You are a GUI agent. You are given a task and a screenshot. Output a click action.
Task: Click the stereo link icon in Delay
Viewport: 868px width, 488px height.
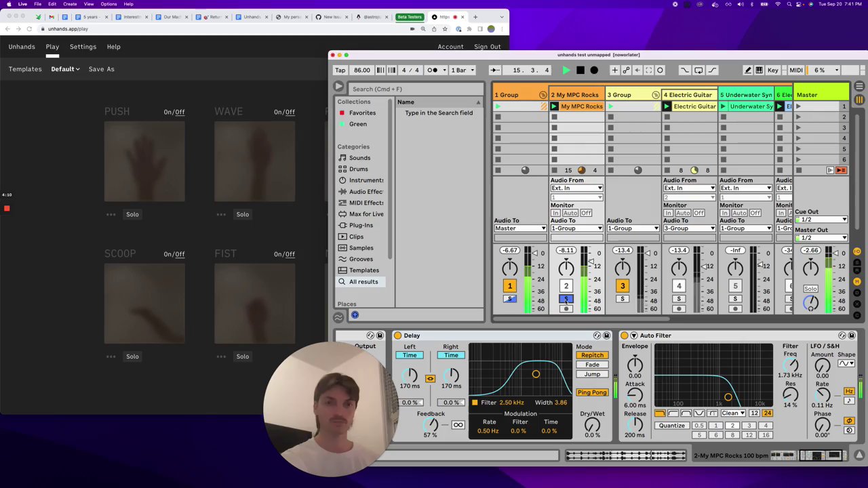[x=430, y=379]
